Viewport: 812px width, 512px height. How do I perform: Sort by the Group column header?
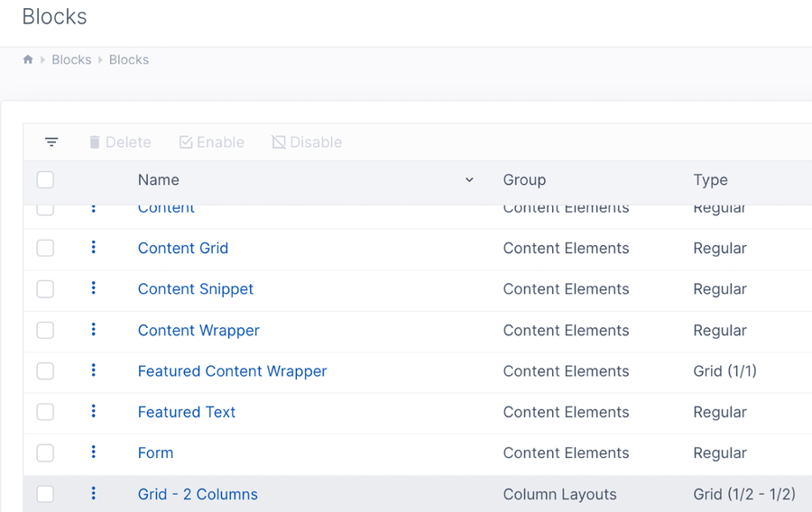coord(524,180)
